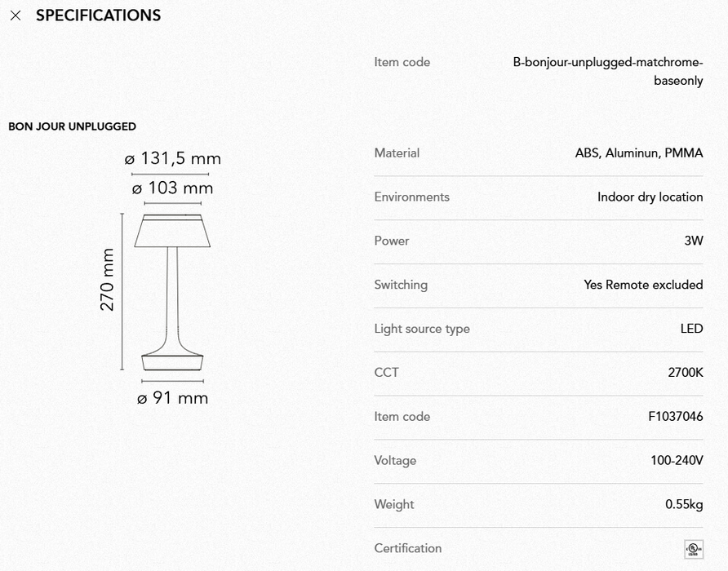Click the Light source type label

(422, 329)
